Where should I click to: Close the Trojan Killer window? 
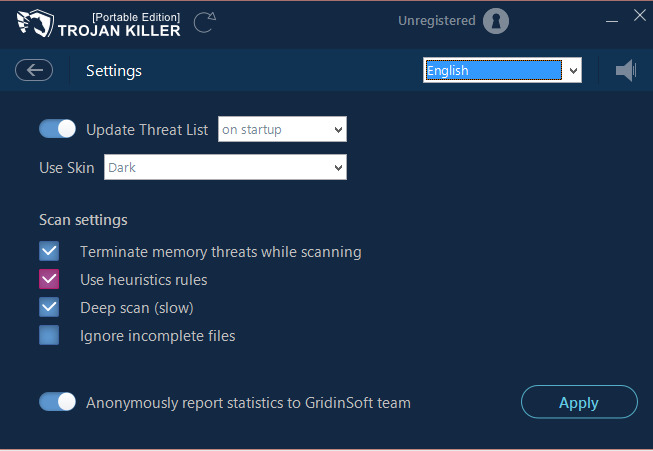point(640,15)
